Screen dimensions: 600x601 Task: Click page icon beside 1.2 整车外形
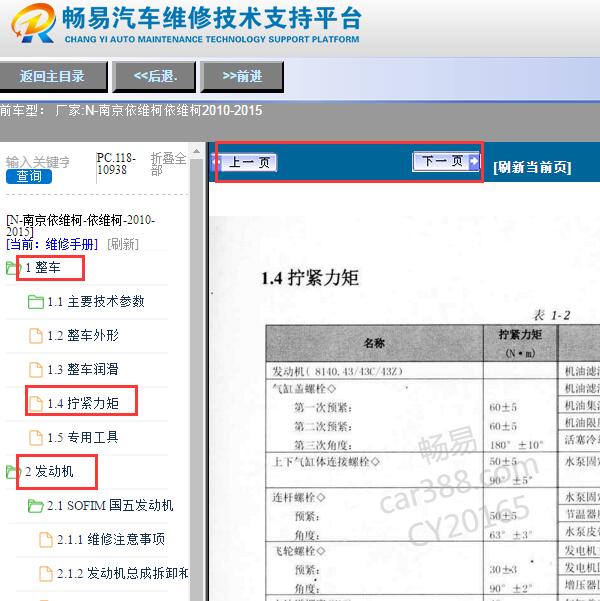coord(36,336)
